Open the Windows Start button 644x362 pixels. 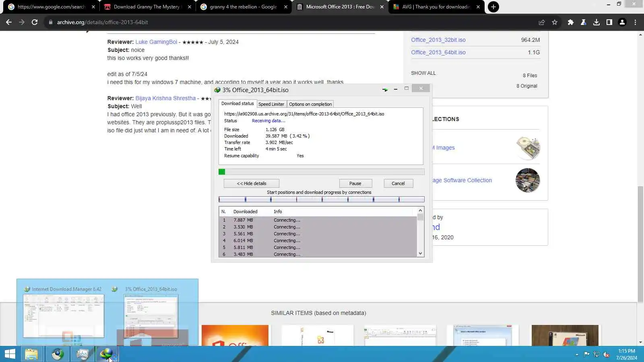click(x=10, y=354)
